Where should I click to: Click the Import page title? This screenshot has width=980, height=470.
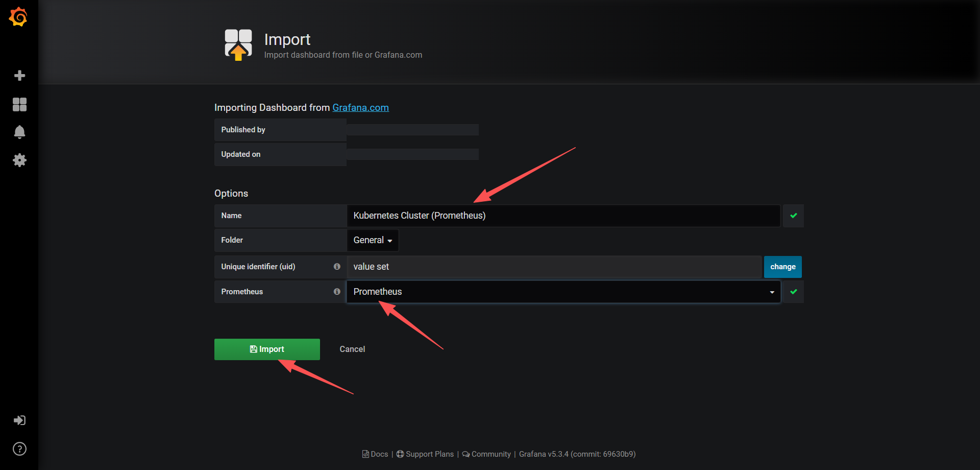[x=287, y=39]
